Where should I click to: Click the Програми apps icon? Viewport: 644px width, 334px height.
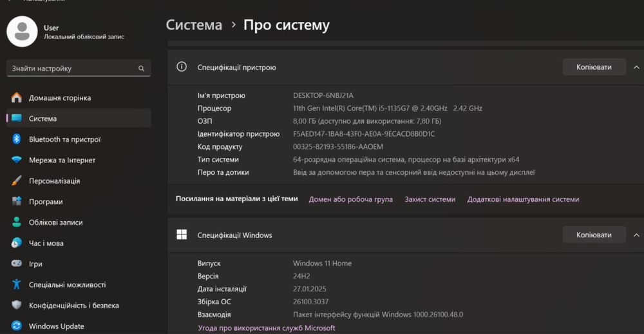(x=17, y=202)
